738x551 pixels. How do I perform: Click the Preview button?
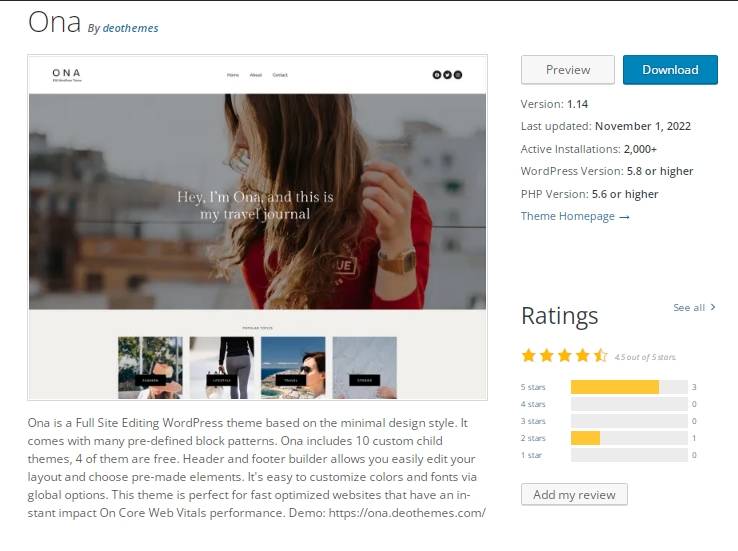coord(568,70)
